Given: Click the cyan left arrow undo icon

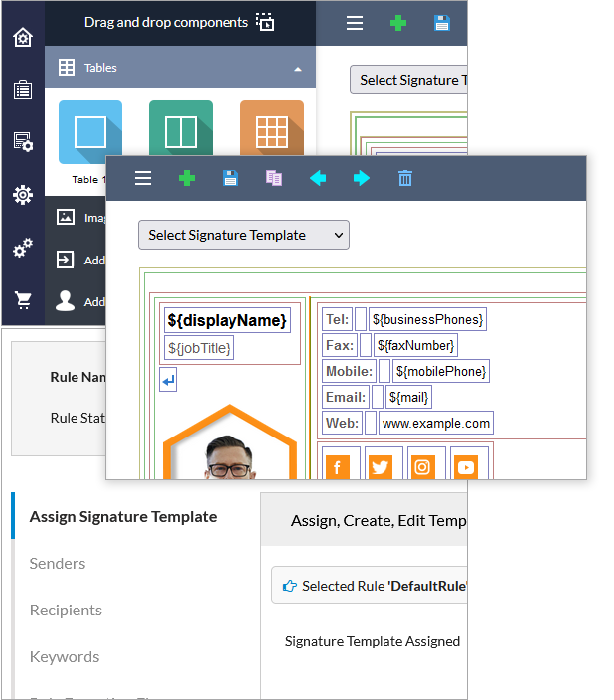Looking at the screenshot, I should coord(318,178).
